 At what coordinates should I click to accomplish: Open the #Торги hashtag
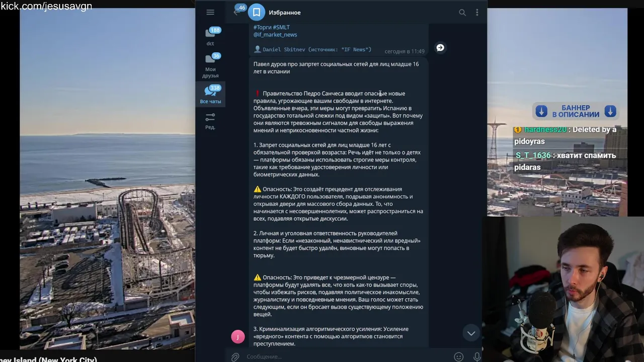click(x=262, y=27)
